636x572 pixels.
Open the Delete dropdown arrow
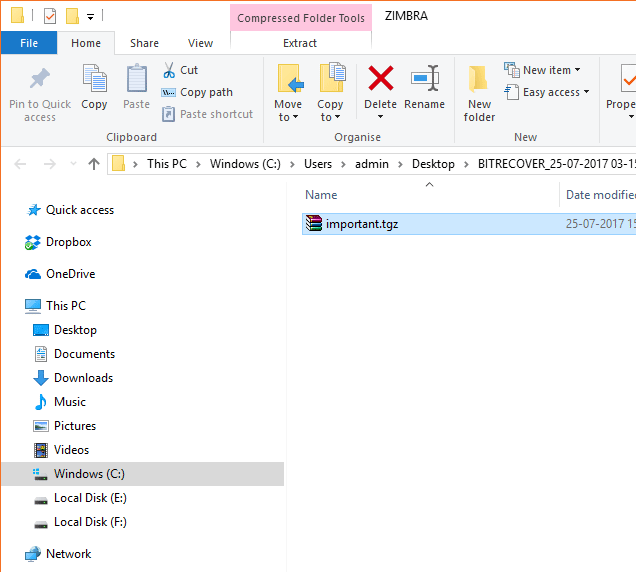coord(380,117)
